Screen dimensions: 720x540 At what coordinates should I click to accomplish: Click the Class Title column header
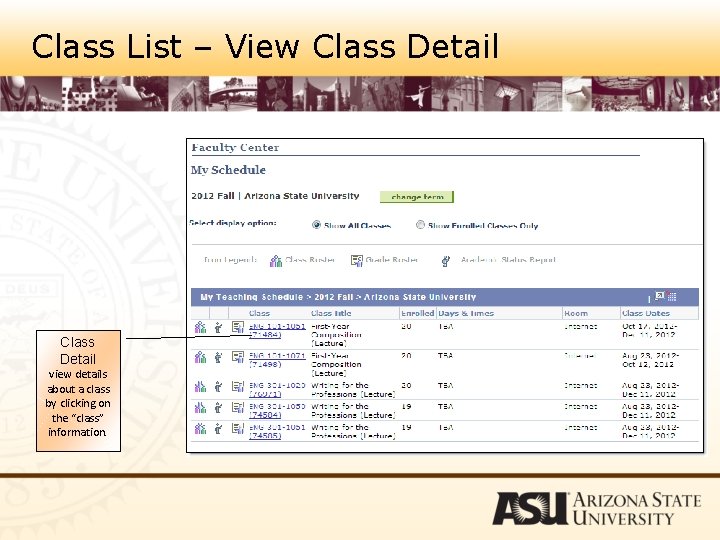(x=331, y=313)
